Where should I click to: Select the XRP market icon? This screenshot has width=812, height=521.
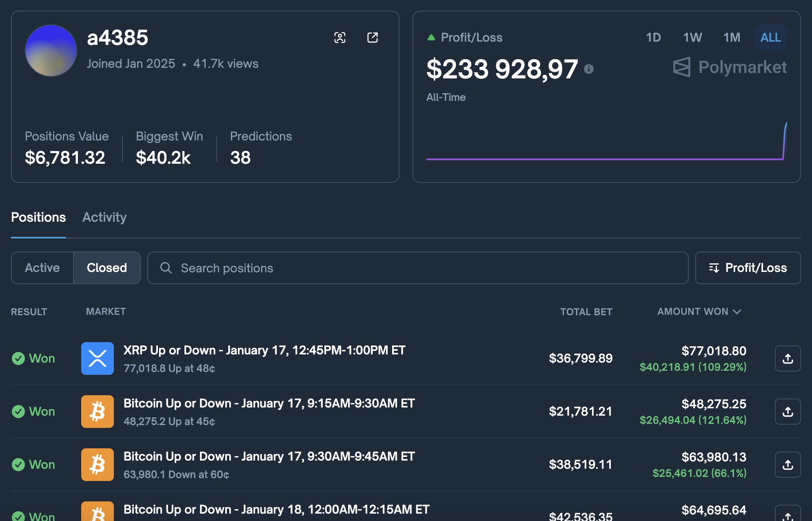97,358
